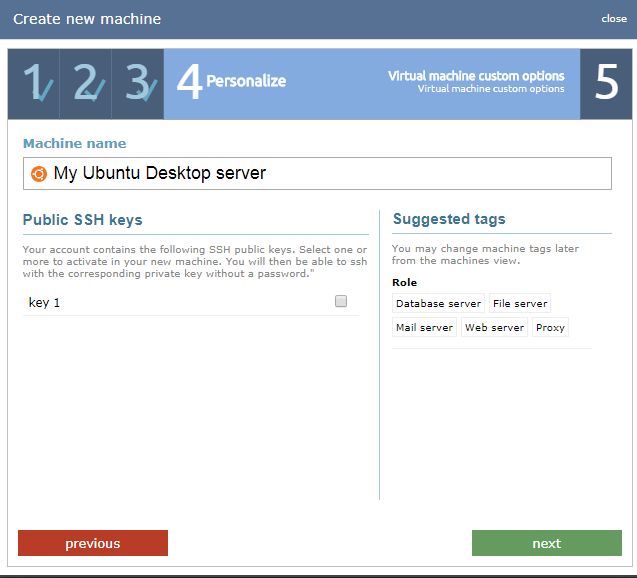Add the Database server tag

coord(438,303)
